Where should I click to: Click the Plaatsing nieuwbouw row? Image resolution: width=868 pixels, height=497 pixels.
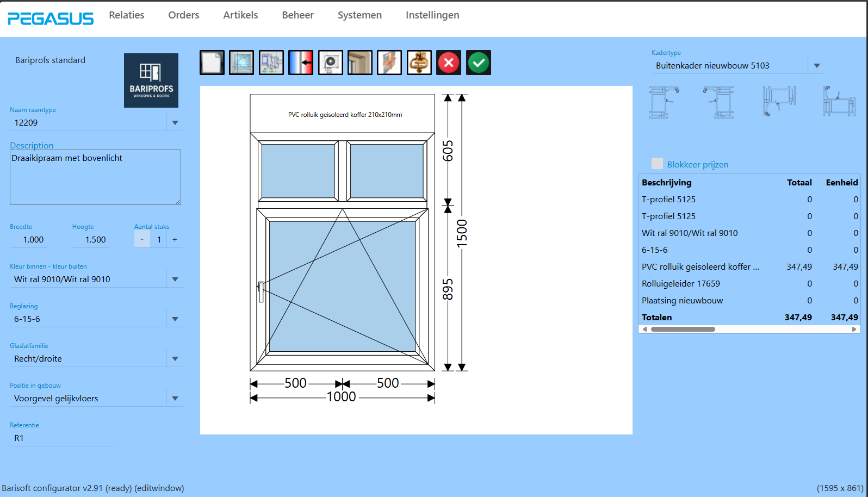[749, 300]
